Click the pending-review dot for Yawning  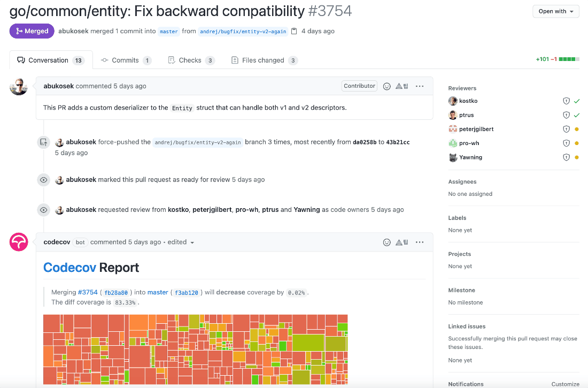[x=577, y=157]
